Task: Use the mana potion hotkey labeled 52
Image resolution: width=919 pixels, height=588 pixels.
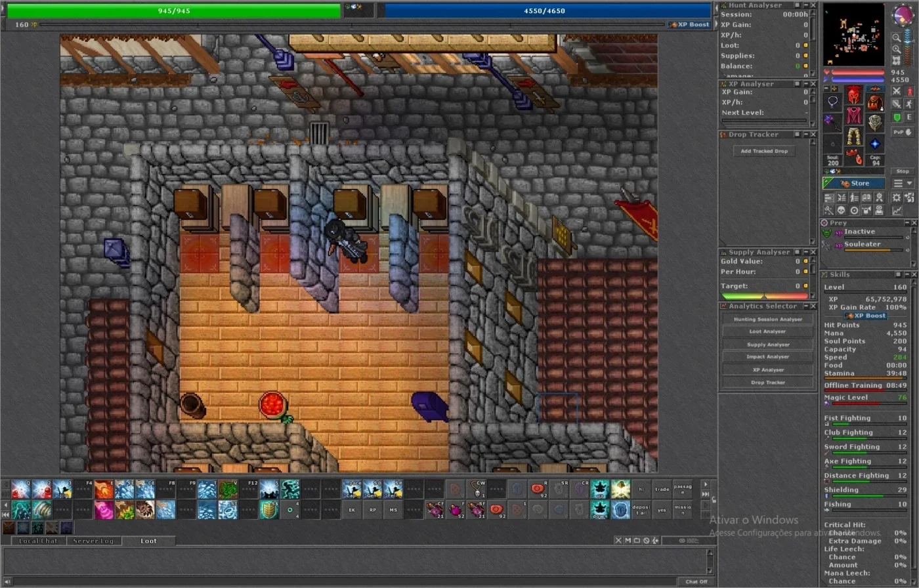Action: point(456,510)
